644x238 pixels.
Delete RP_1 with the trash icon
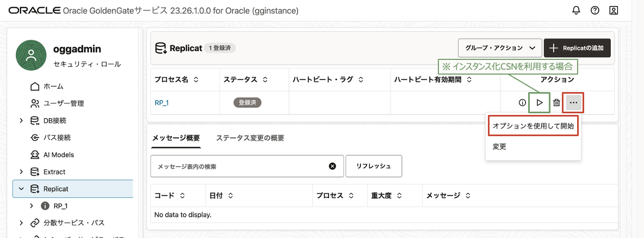pyautogui.click(x=556, y=103)
